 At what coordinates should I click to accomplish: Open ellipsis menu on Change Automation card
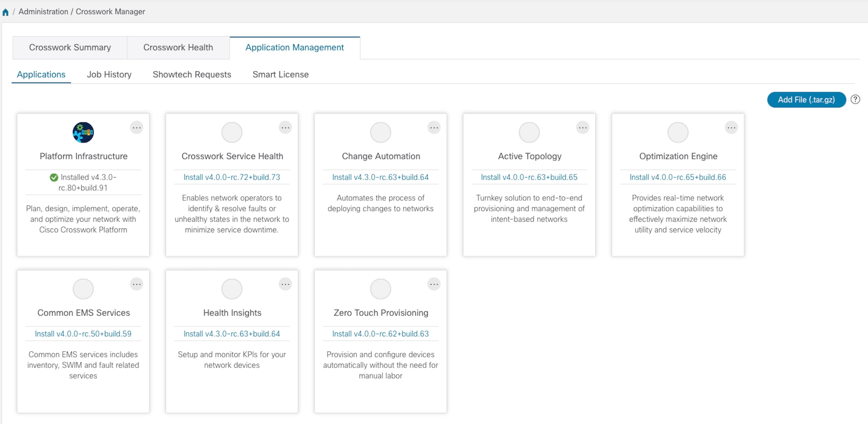(434, 128)
